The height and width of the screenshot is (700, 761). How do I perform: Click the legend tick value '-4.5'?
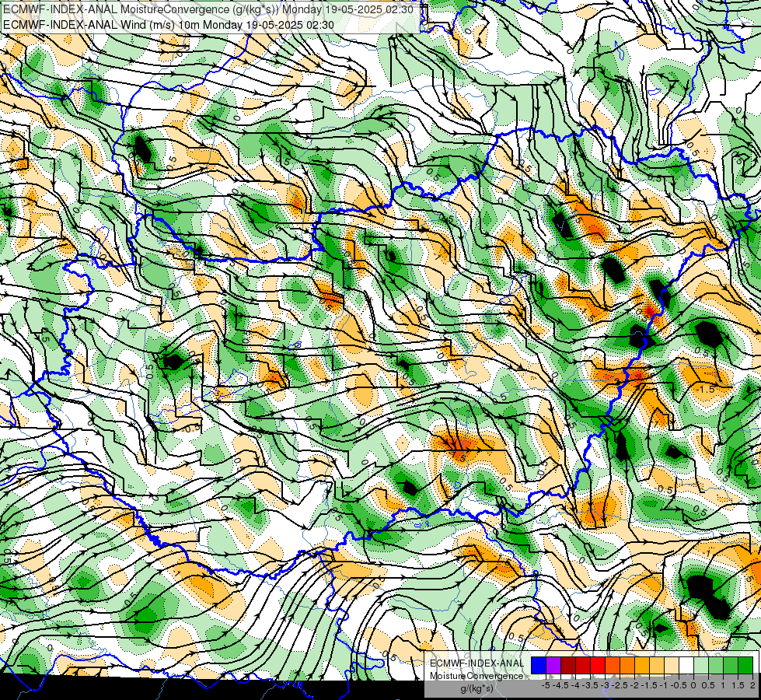tap(561, 685)
